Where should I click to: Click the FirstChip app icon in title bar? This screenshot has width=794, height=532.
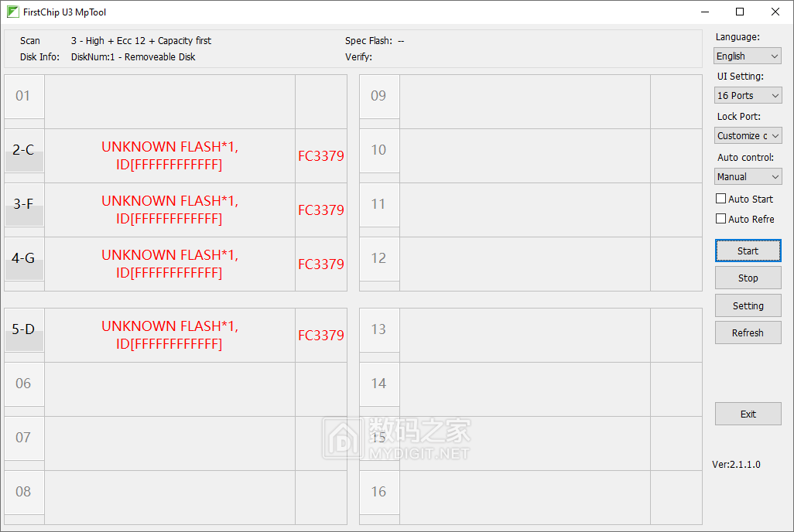click(12, 12)
